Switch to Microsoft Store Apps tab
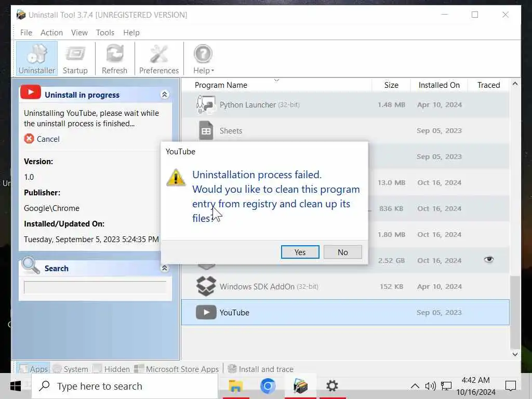This screenshot has height=399, width=532. [177, 369]
